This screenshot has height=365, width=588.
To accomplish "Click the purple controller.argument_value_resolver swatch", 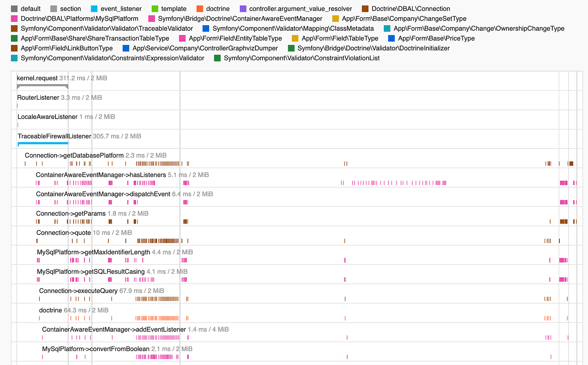I will (243, 8).
